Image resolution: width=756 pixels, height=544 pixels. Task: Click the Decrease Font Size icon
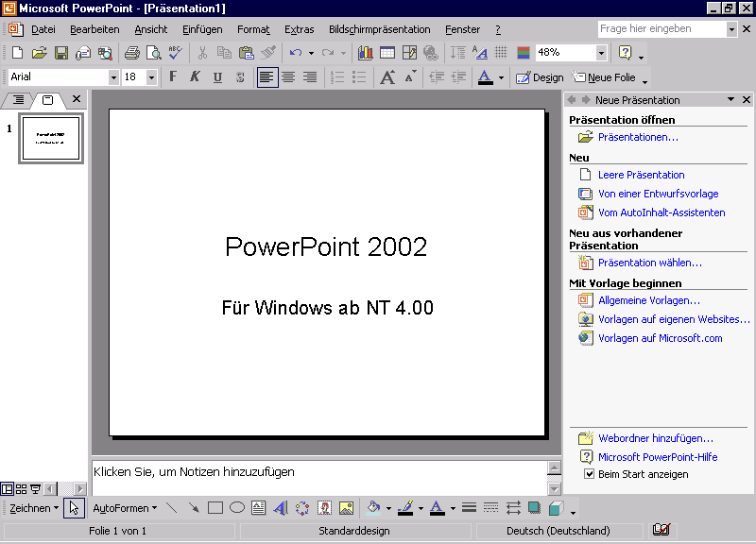coord(410,77)
